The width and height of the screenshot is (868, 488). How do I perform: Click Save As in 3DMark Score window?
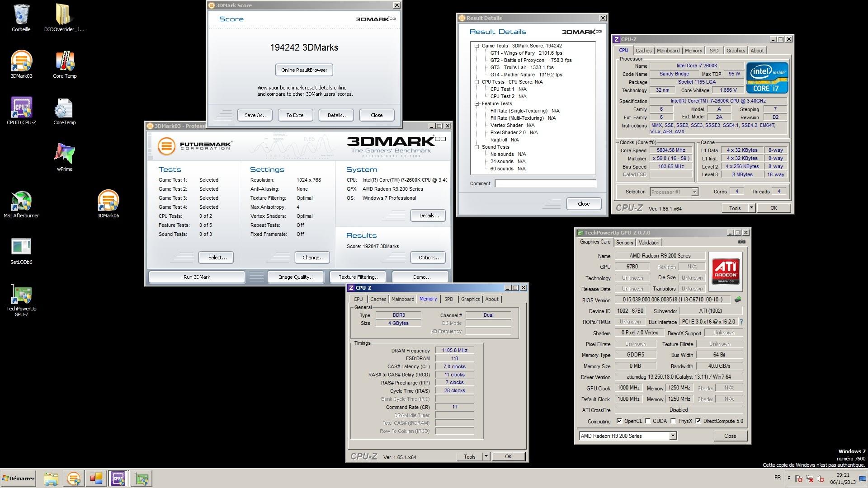pos(256,115)
